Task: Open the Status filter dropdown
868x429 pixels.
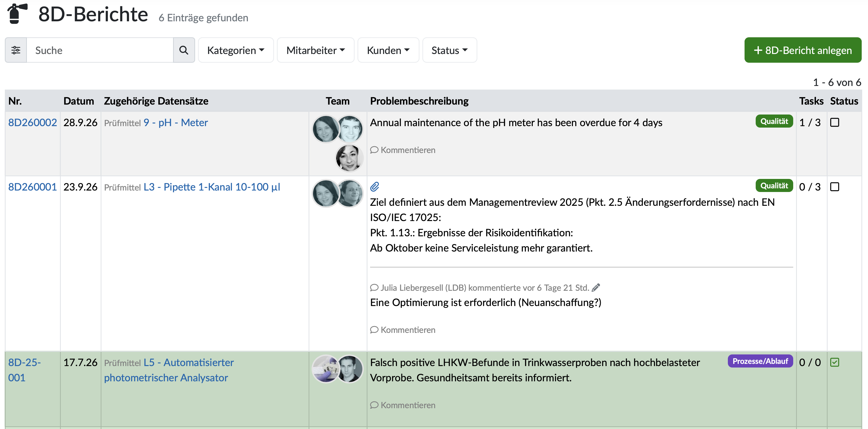Action: click(x=449, y=50)
